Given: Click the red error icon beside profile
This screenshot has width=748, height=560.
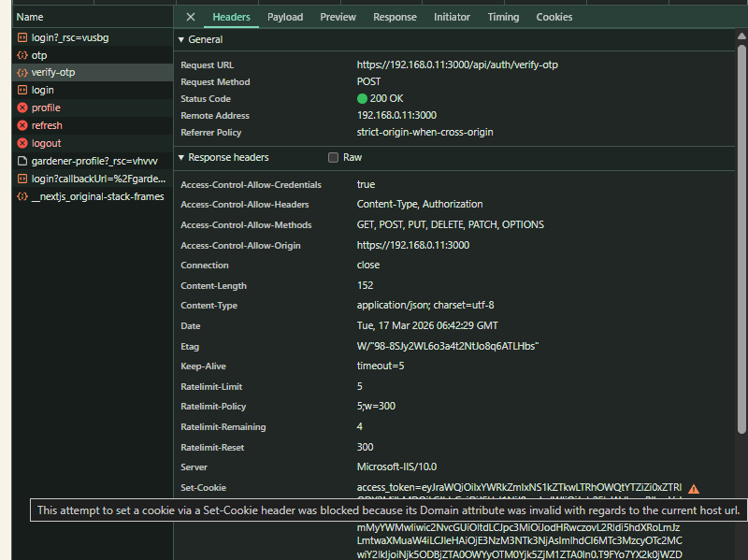Looking at the screenshot, I should (x=22, y=108).
